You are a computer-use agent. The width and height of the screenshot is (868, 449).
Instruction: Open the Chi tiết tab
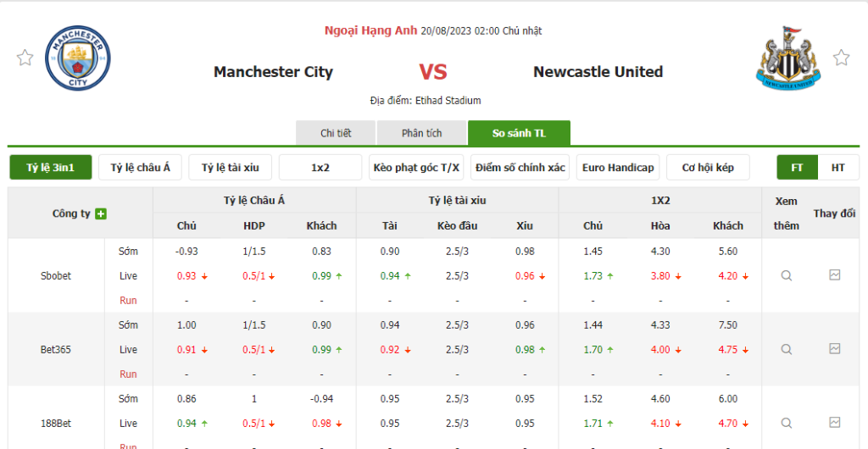(x=336, y=133)
